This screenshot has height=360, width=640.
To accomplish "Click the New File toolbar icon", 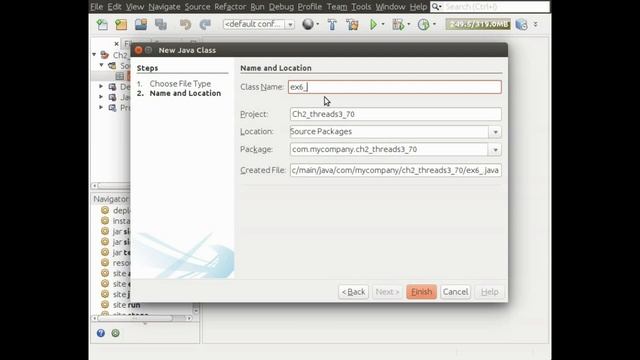I will click(102, 24).
